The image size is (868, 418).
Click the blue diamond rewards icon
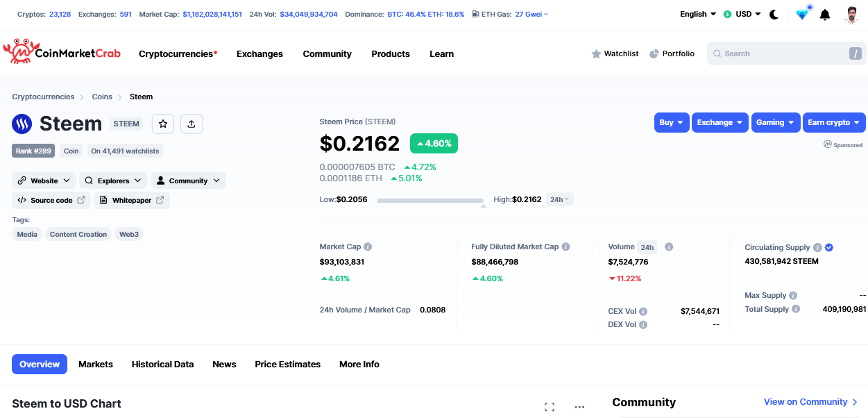pyautogui.click(x=802, y=15)
